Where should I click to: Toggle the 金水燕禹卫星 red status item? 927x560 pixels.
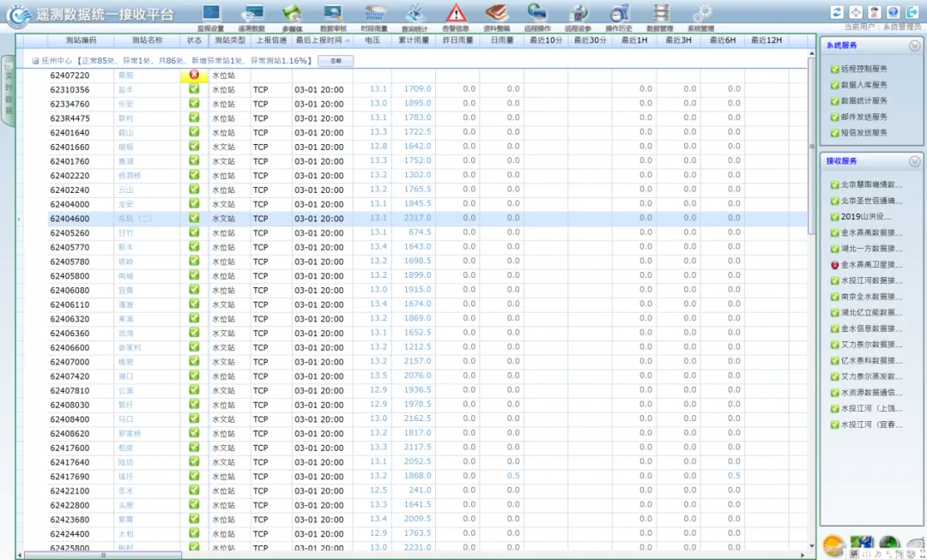click(x=835, y=265)
